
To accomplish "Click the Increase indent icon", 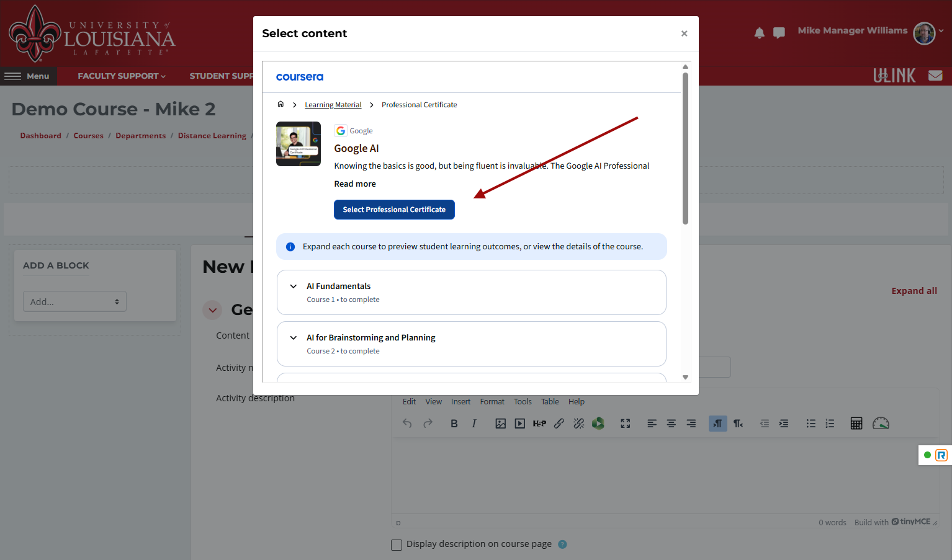I will (784, 424).
